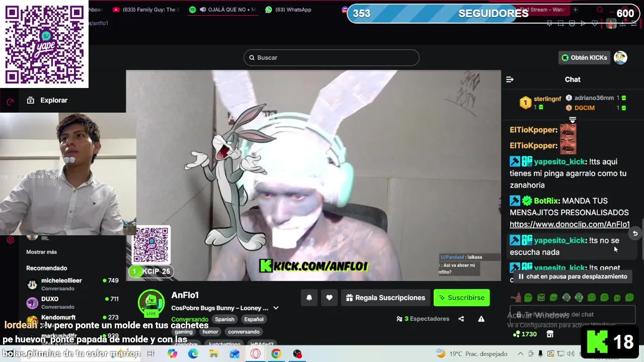Click the Suscribirse button
The width and height of the screenshot is (644, 362).
[x=461, y=298]
